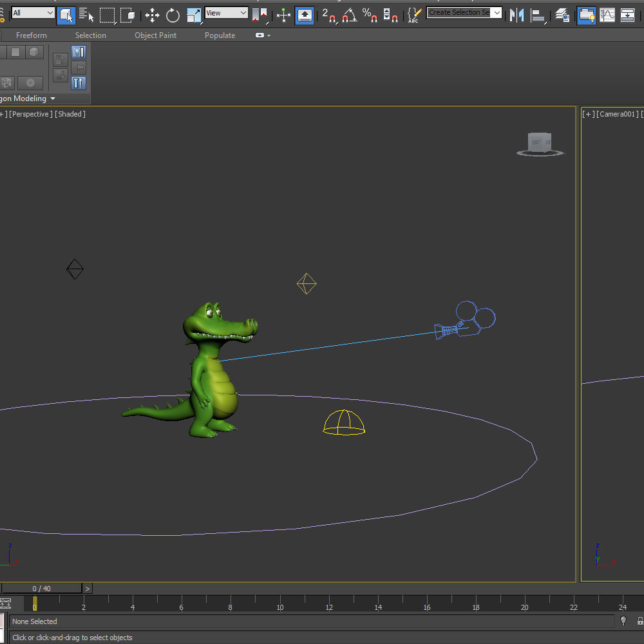Click the time slider next-frame arrow
The height and width of the screenshot is (644, 644).
pyautogui.click(x=87, y=589)
